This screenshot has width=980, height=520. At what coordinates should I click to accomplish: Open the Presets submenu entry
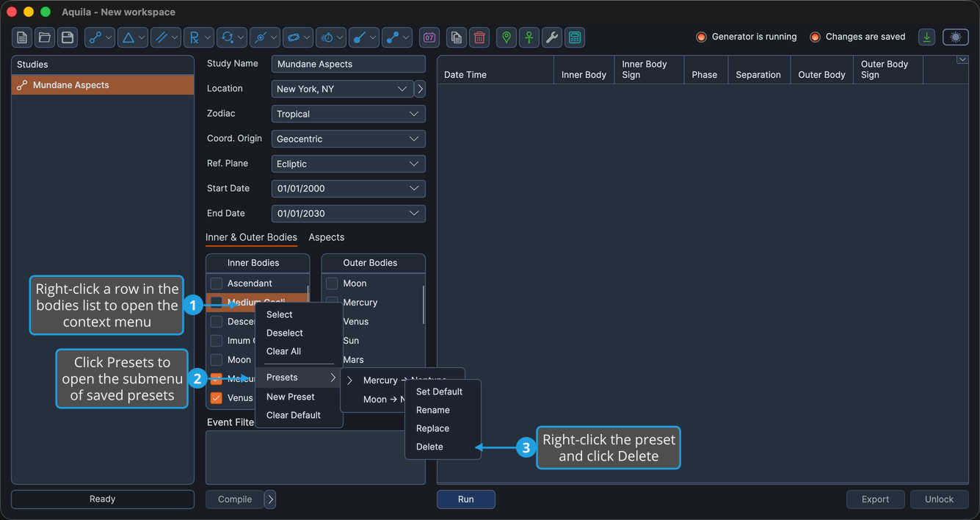point(299,378)
